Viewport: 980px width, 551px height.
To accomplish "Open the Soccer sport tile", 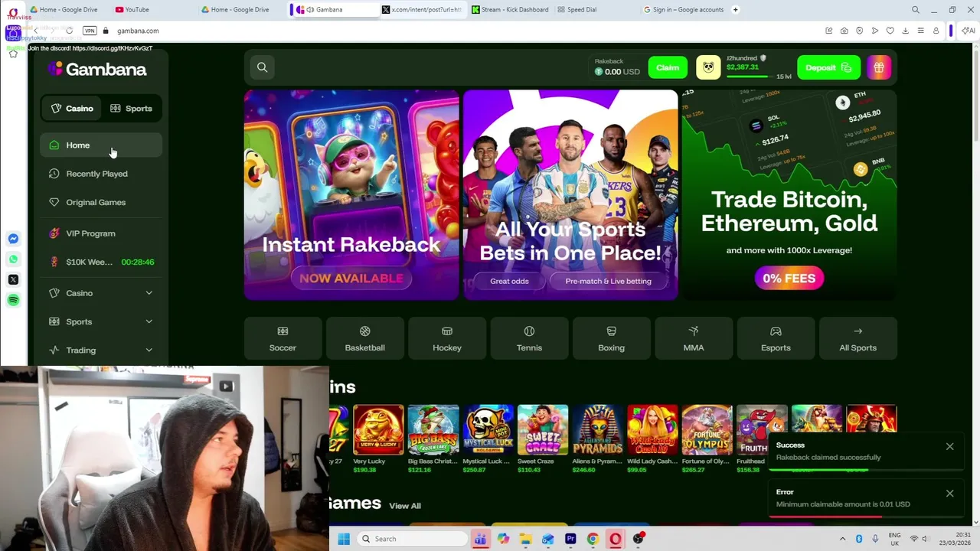I will coord(283,338).
